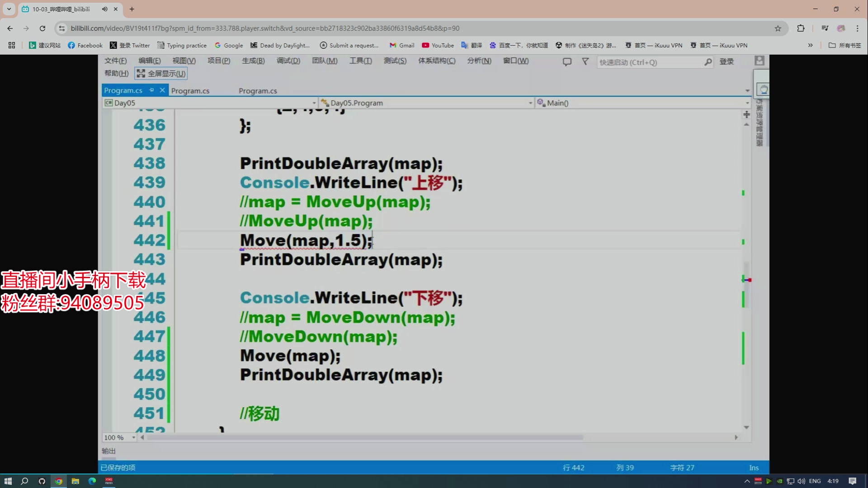The width and height of the screenshot is (868, 488).
Task: Switch to the third Program.cs tab
Action: point(258,91)
